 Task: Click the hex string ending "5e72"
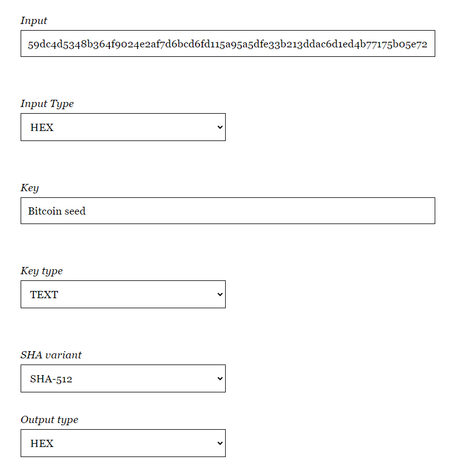227,45
